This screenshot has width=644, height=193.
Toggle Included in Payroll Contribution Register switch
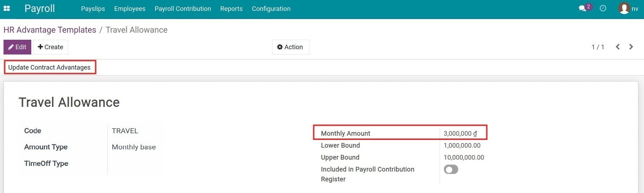coord(451,169)
